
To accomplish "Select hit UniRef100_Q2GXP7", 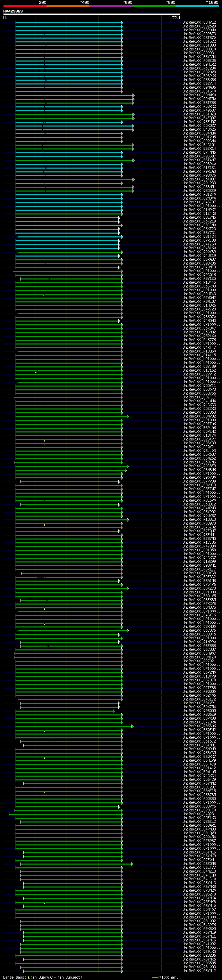I will (x=199, y=439).
